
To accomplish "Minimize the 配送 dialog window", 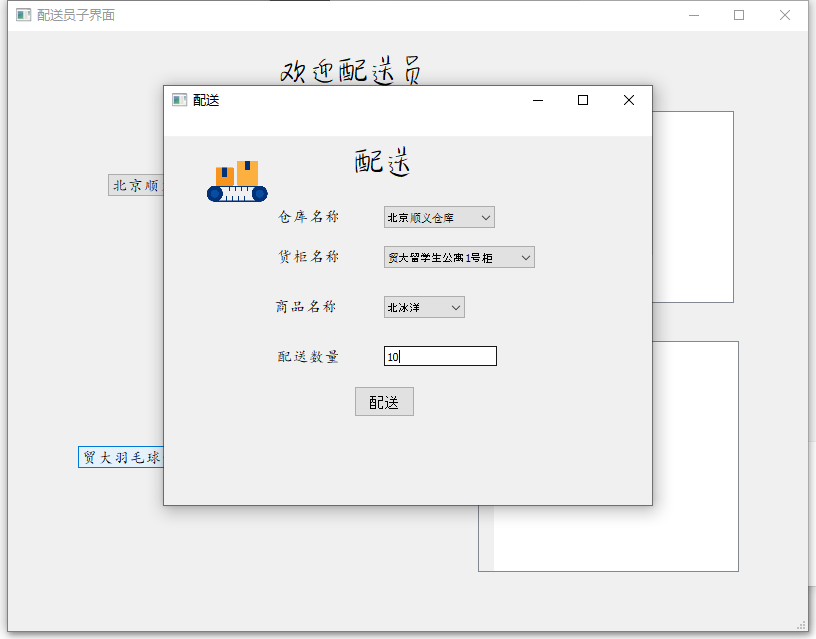I will coord(538,100).
